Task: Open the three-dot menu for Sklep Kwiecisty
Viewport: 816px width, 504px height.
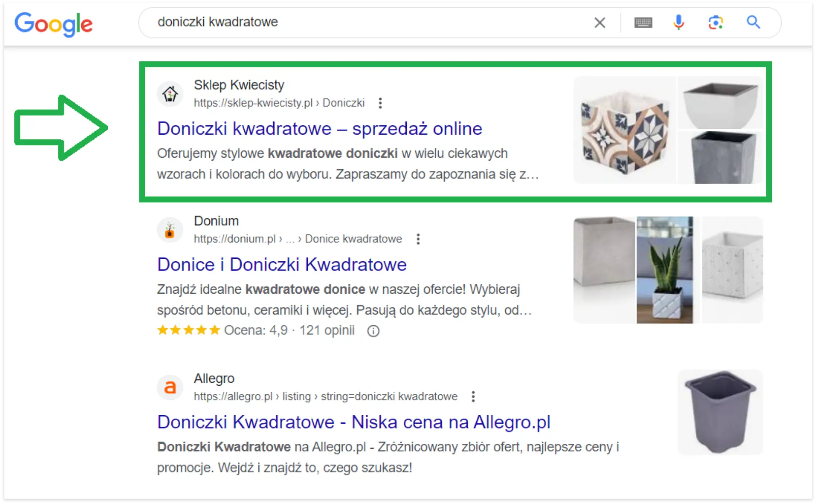Action: [x=380, y=103]
